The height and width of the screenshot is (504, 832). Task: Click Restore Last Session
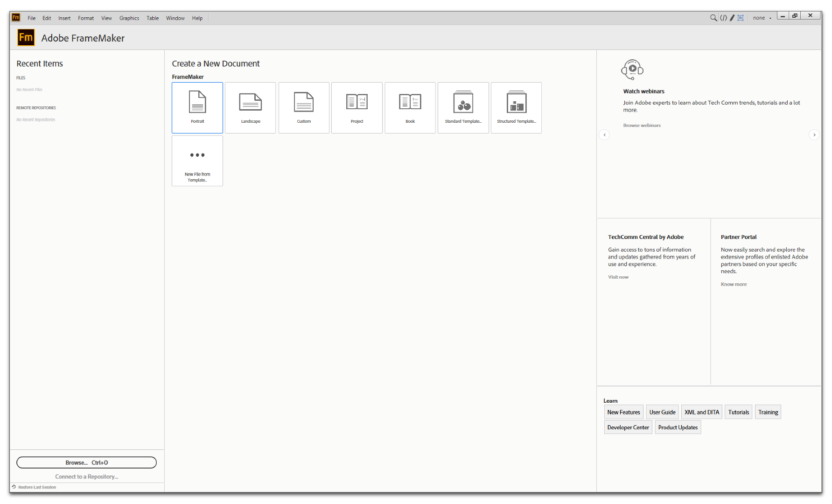point(37,487)
